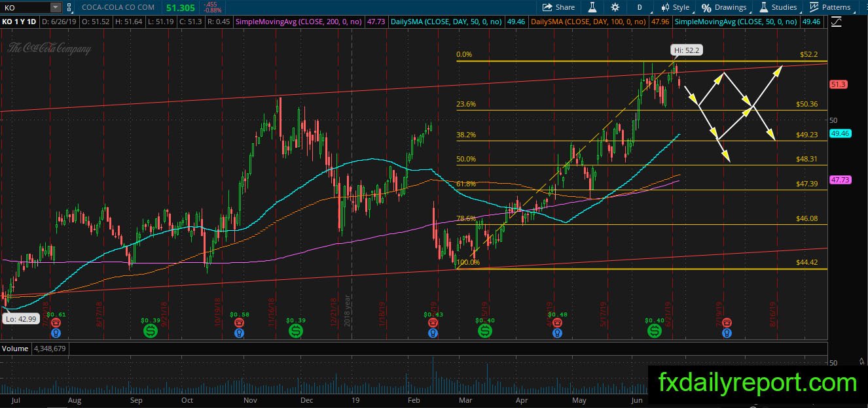
Task: Click the $50.36 Fibonacci price label
Action: point(807,104)
